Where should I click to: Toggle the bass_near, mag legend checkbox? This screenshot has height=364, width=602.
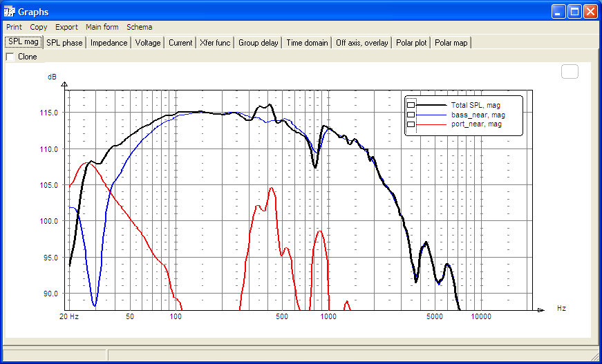(x=411, y=115)
